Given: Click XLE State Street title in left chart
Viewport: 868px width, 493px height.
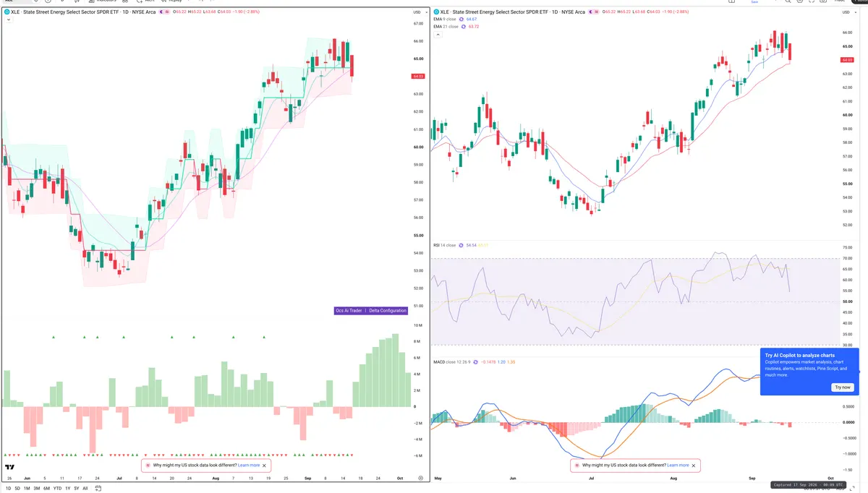Looking at the screenshot, I should click(x=83, y=12).
